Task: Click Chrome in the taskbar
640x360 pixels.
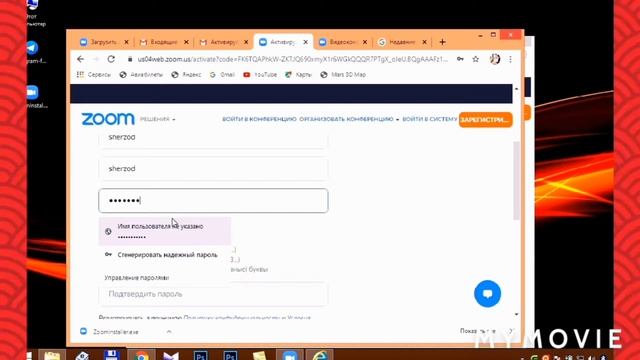Action: tap(141, 356)
